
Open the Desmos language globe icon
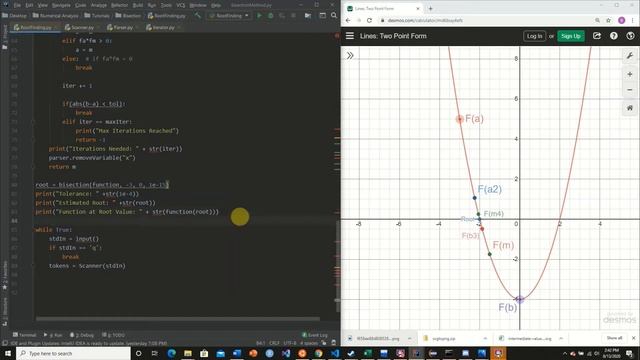[630, 36]
